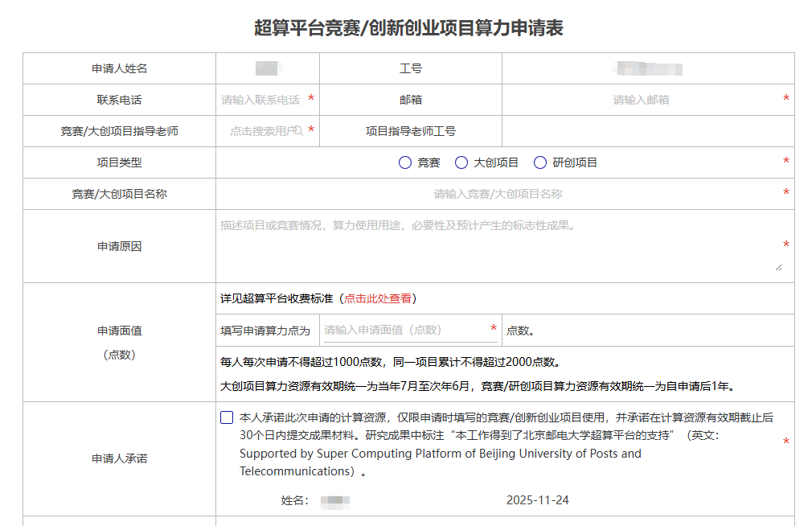Open the 点击此处查看 fee standard link

click(378, 298)
